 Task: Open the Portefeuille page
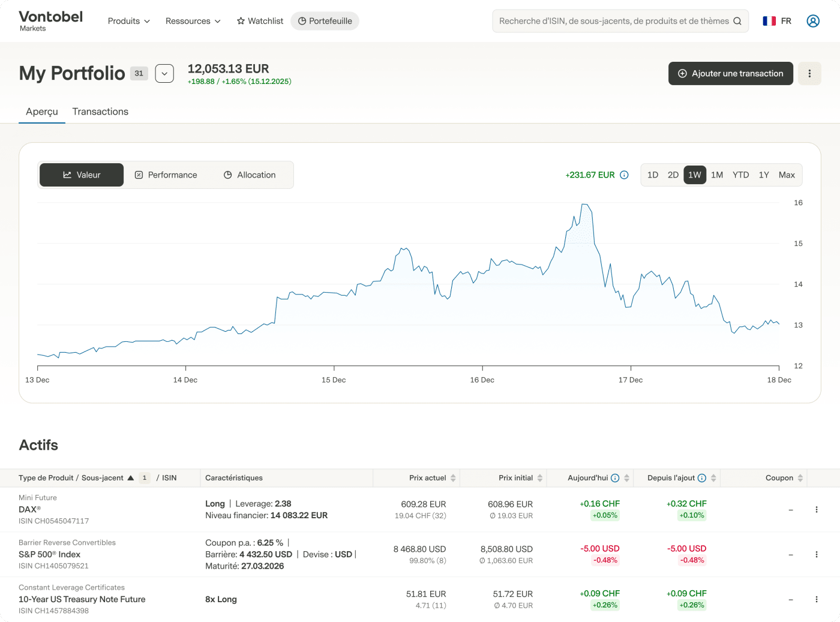(x=325, y=21)
